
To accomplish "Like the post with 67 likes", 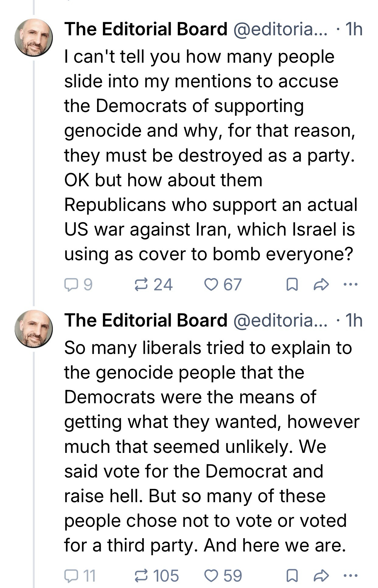I will point(210,285).
